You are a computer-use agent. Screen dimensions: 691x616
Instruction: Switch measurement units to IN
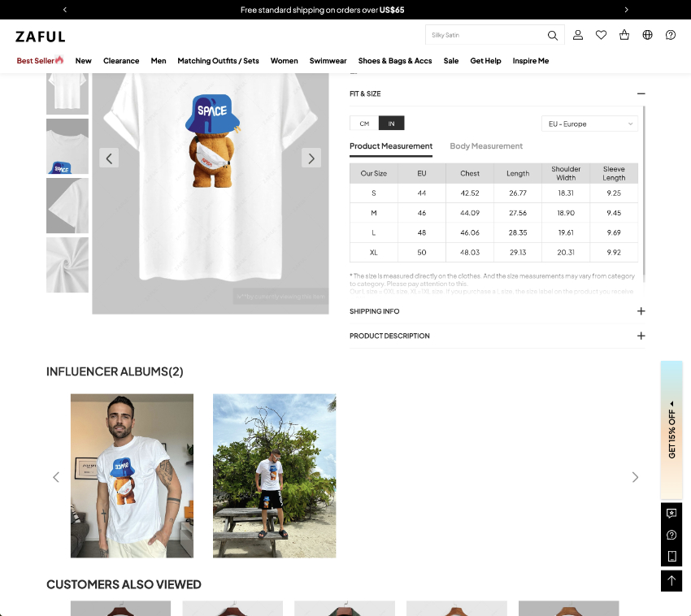(391, 124)
